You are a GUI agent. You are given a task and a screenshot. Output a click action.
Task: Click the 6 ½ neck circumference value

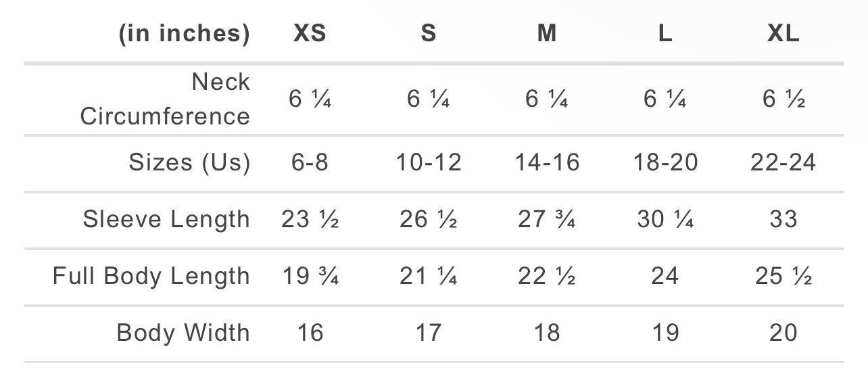coord(783,99)
